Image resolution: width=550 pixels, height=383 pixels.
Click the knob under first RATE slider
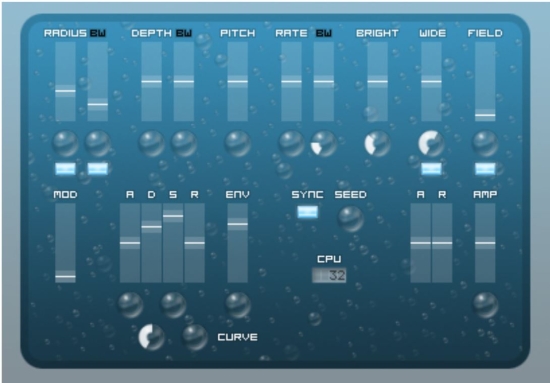point(291,144)
